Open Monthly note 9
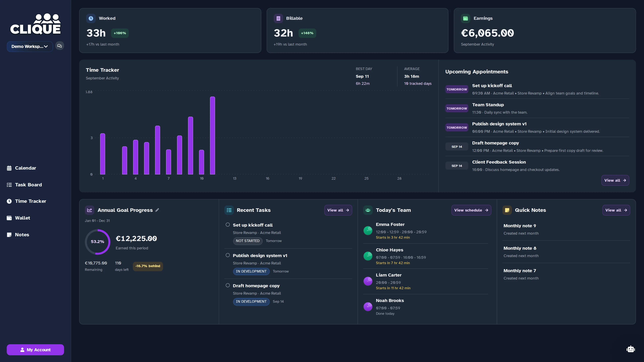 (x=566, y=229)
